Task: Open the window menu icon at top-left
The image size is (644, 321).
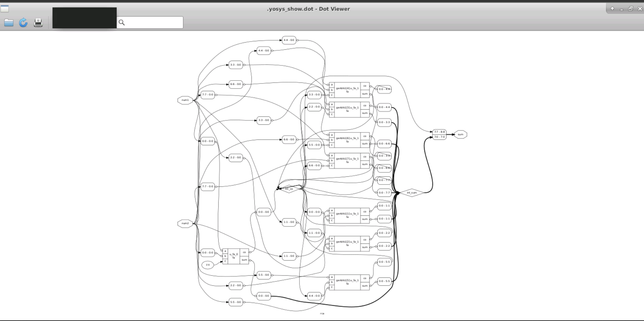Action: (5, 8)
